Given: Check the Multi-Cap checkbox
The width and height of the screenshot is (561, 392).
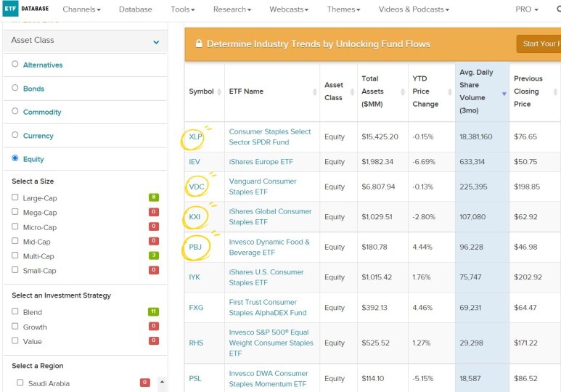Looking at the screenshot, I should coord(15,256).
